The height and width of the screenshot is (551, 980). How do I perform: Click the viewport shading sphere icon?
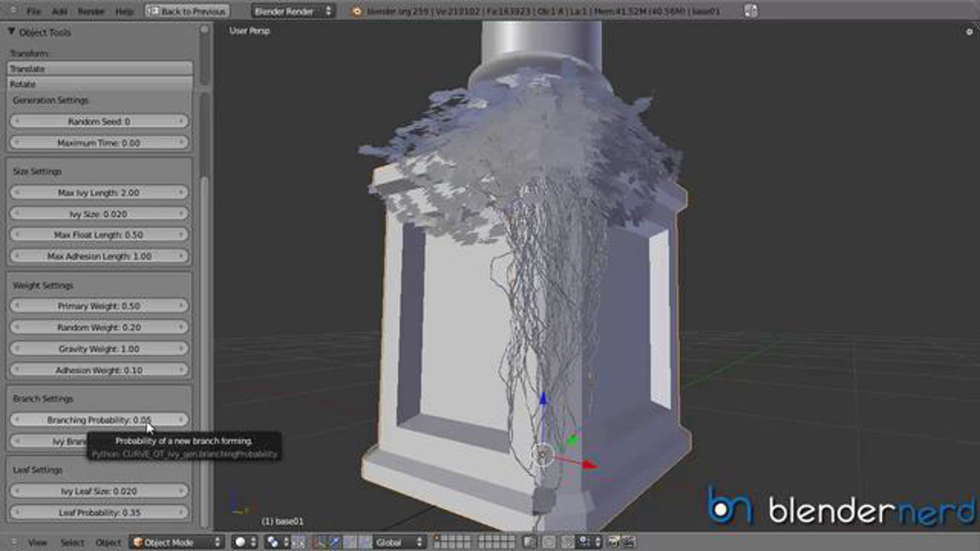coord(241,542)
